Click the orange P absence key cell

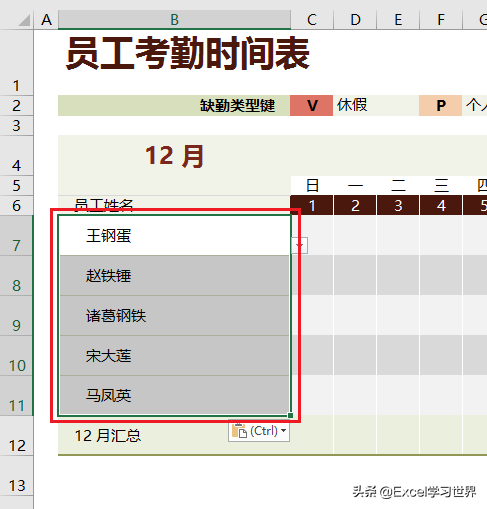pos(441,106)
